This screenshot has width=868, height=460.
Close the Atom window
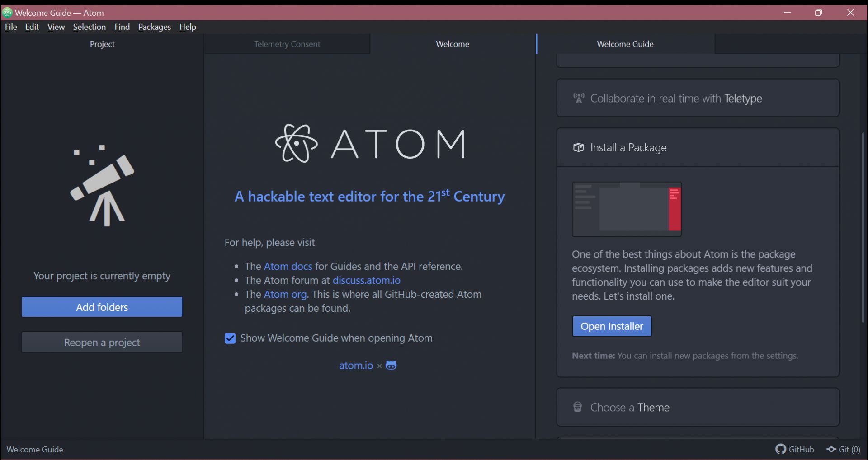point(850,13)
